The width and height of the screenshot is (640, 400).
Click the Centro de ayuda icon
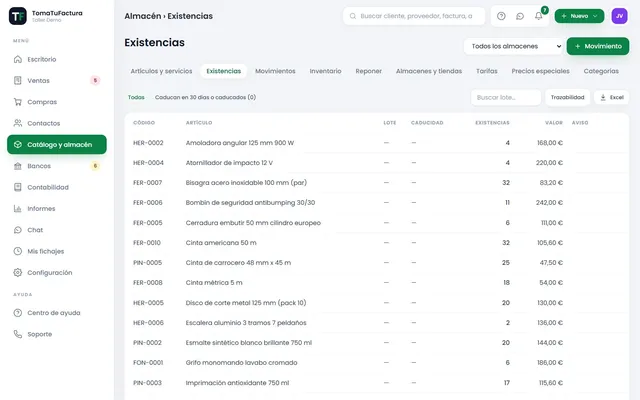pyautogui.click(x=18, y=313)
